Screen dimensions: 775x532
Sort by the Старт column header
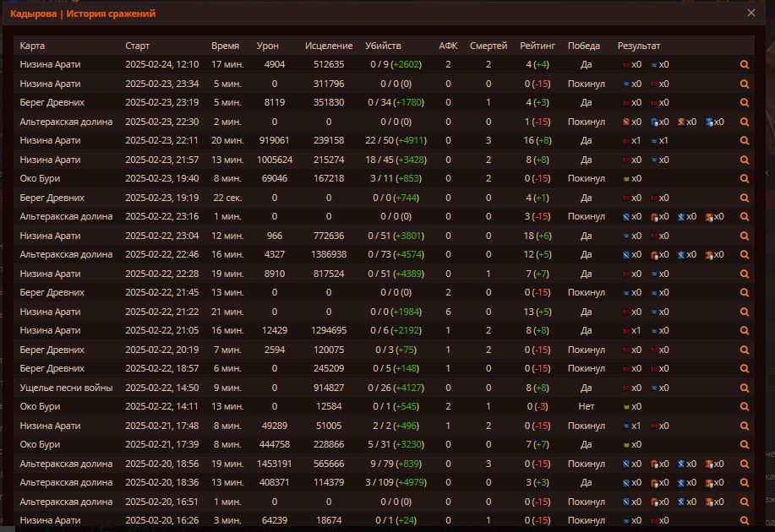pos(138,46)
